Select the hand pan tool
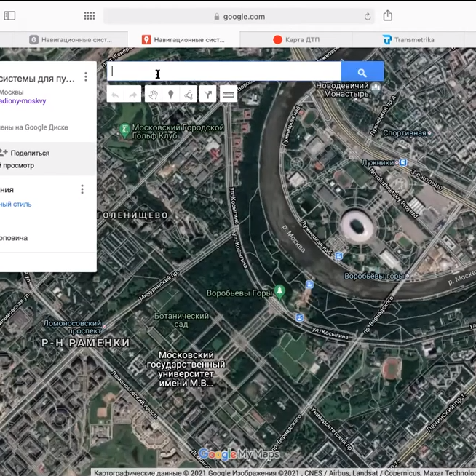This screenshot has height=476, width=476. (153, 95)
